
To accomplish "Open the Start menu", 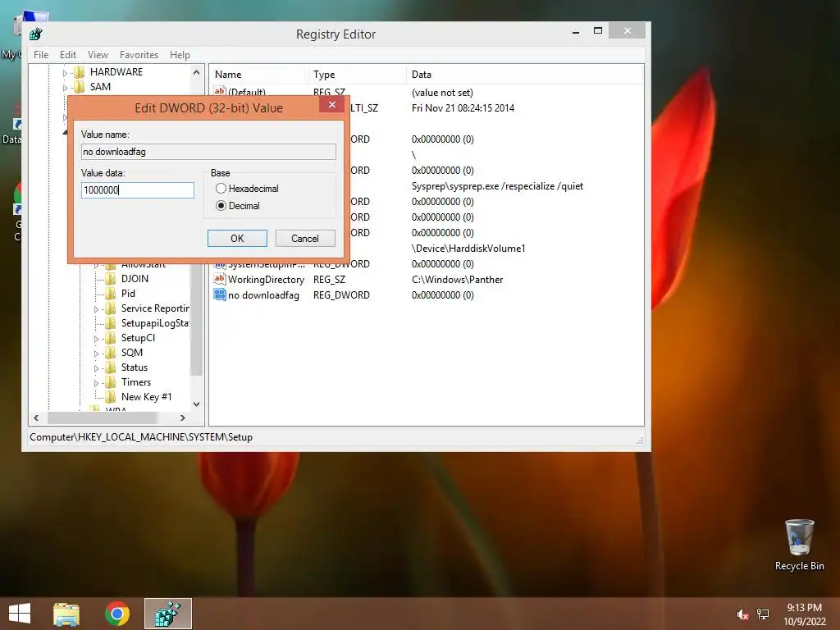I will 20,614.
